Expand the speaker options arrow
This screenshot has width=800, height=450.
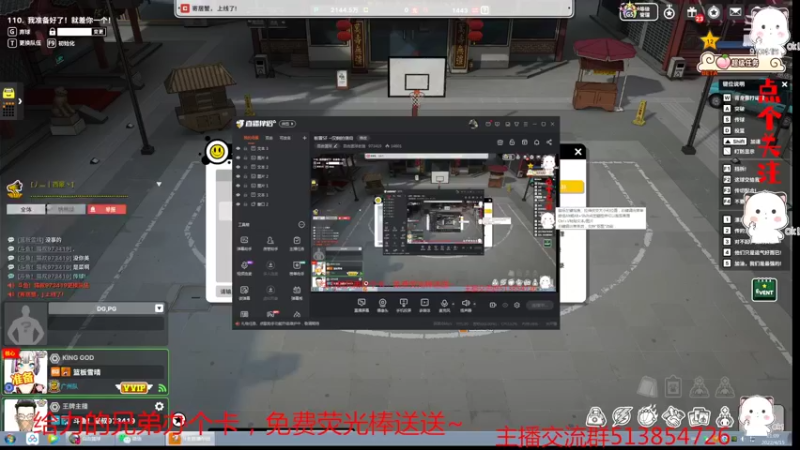coord(474,304)
